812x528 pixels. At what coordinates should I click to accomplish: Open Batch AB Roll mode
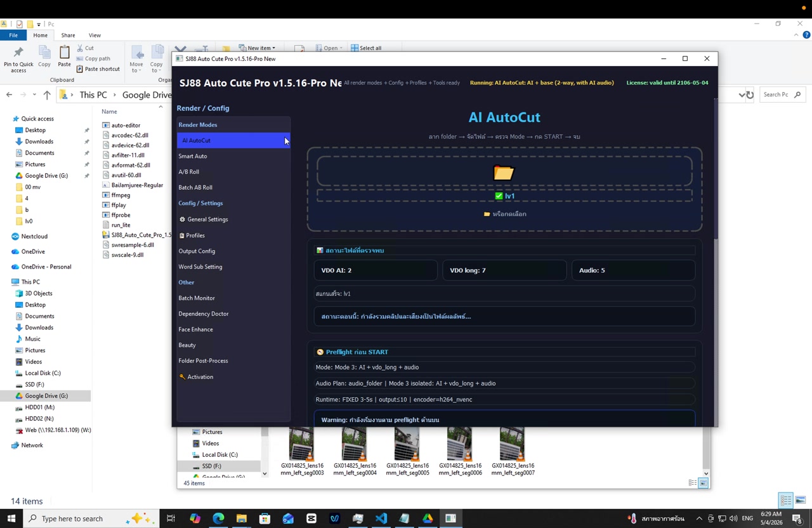[233, 188]
